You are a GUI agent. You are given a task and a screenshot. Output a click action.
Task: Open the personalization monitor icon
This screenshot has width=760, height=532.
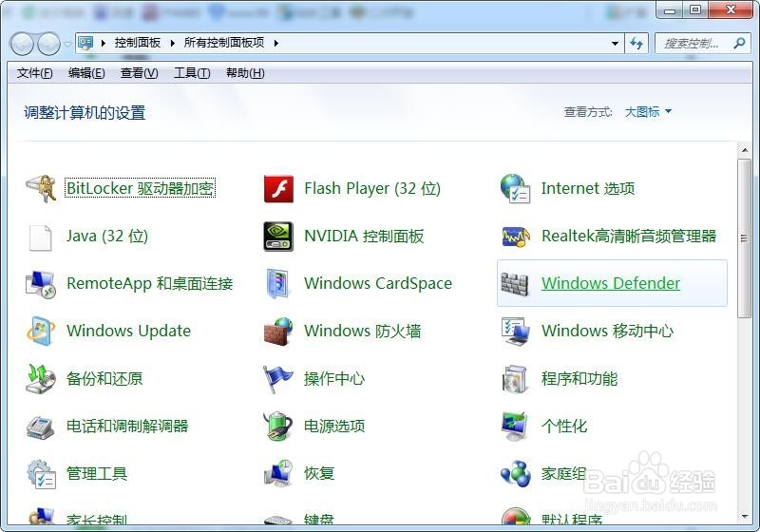tap(515, 426)
